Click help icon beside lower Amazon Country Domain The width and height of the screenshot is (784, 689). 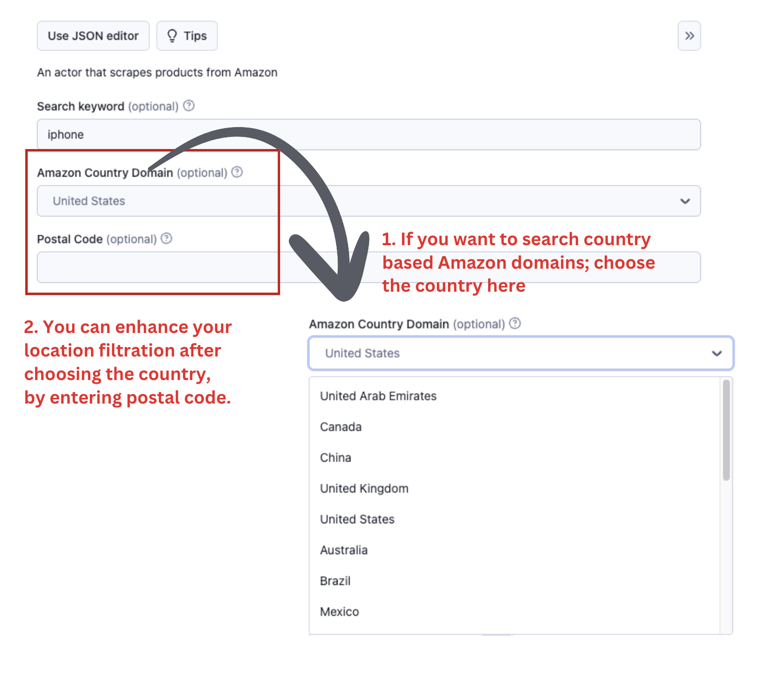coord(515,324)
